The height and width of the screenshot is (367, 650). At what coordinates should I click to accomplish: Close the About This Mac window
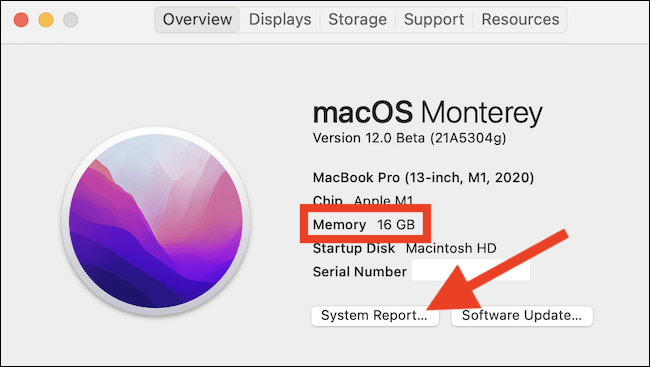click(x=21, y=19)
